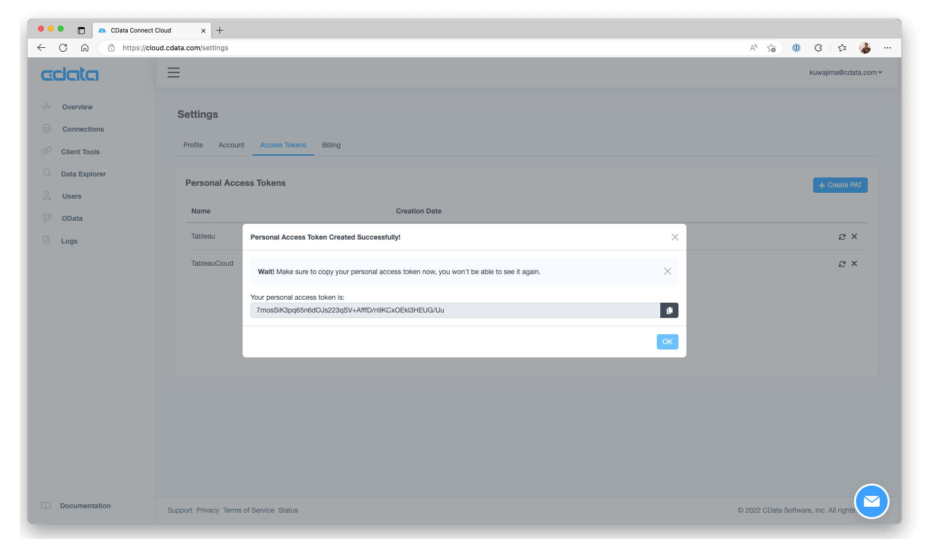Click the address bar URL

click(176, 48)
